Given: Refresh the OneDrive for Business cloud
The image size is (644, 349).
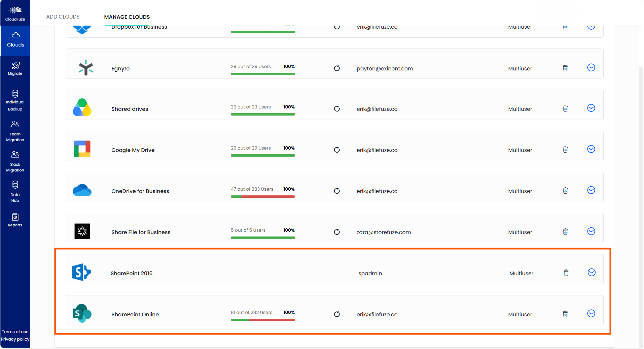Looking at the screenshot, I should pyautogui.click(x=337, y=191).
